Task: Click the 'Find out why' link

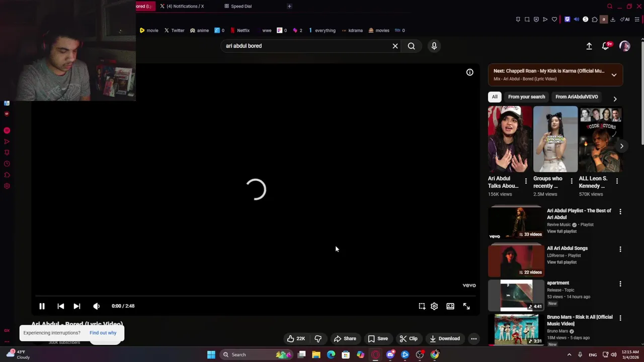Action: click(103, 333)
